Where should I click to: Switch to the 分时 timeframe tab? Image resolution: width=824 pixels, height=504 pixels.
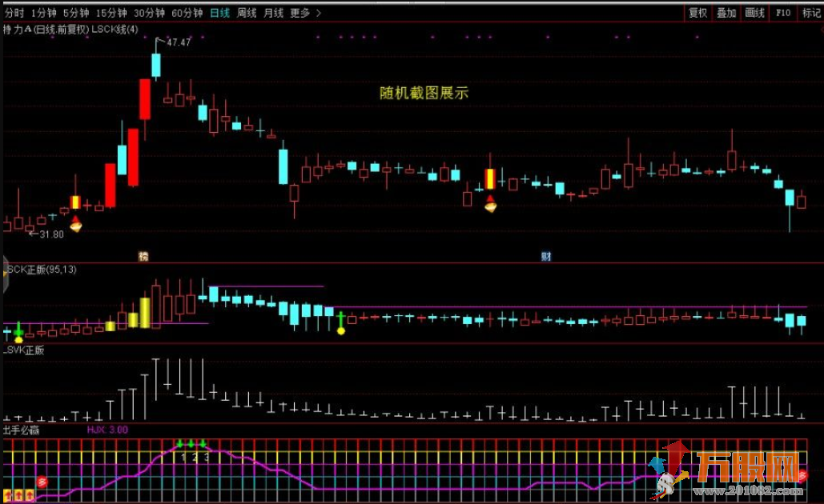pyautogui.click(x=14, y=13)
